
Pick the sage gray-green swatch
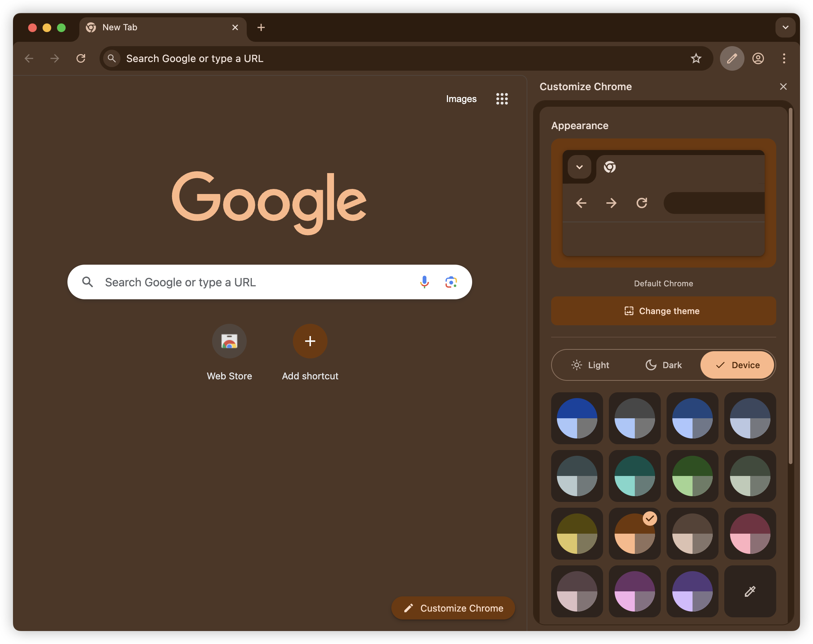pos(750,476)
